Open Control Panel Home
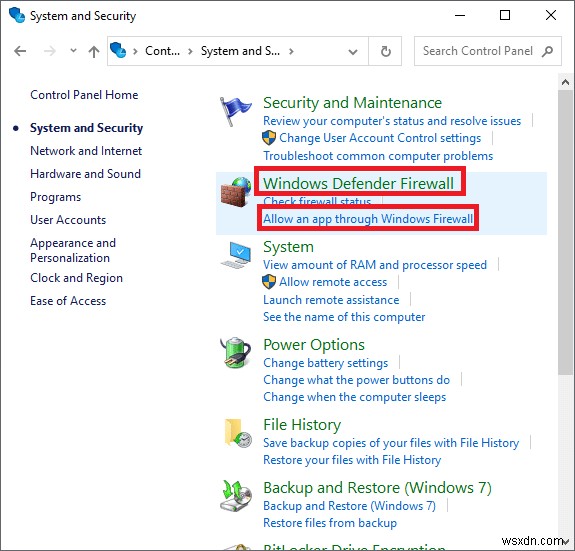The width and height of the screenshot is (575, 551). [84, 95]
